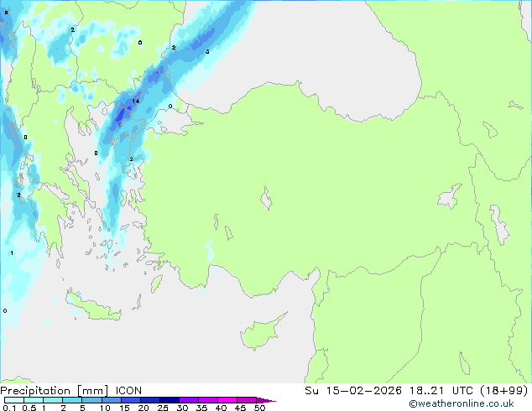Pick legend swatch between 30 and 35

click(189, 400)
